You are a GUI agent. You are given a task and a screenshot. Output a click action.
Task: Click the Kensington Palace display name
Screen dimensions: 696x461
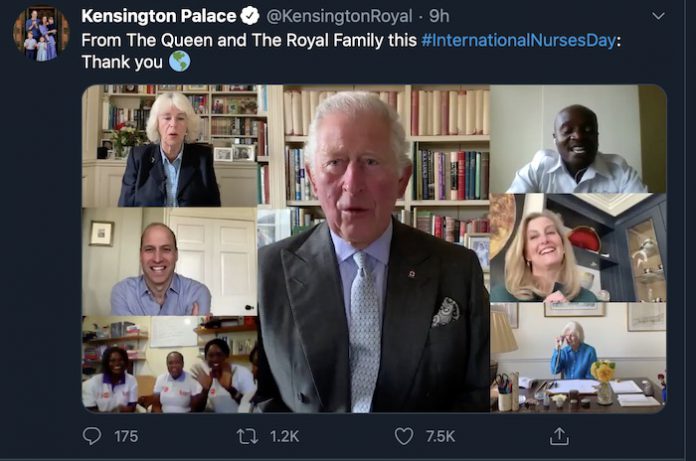click(158, 16)
